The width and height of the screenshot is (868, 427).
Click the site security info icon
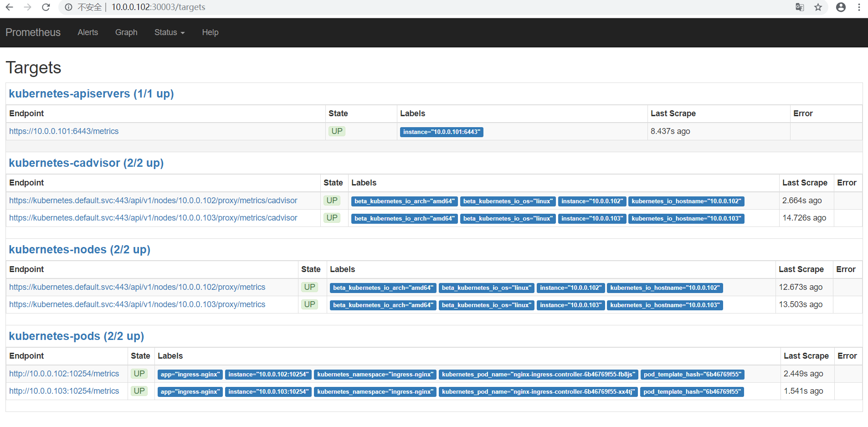click(x=68, y=7)
